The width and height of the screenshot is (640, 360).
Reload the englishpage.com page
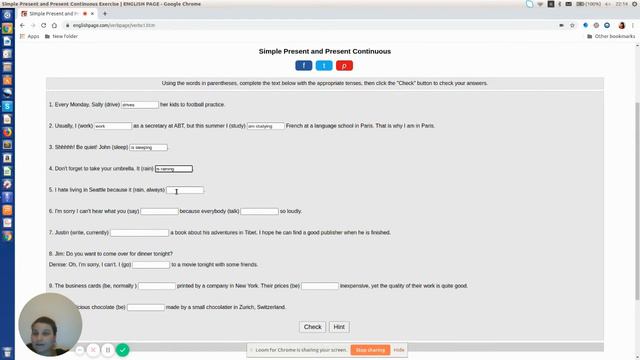[44, 25]
